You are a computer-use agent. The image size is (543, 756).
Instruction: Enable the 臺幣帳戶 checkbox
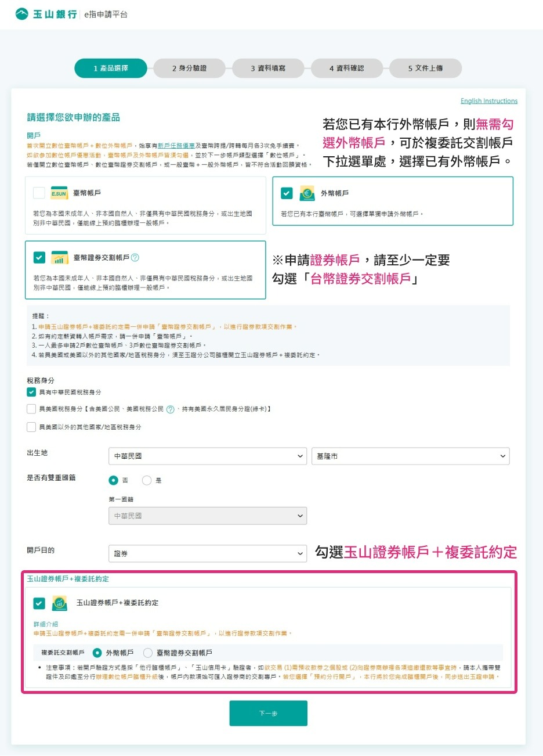click(39, 192)
